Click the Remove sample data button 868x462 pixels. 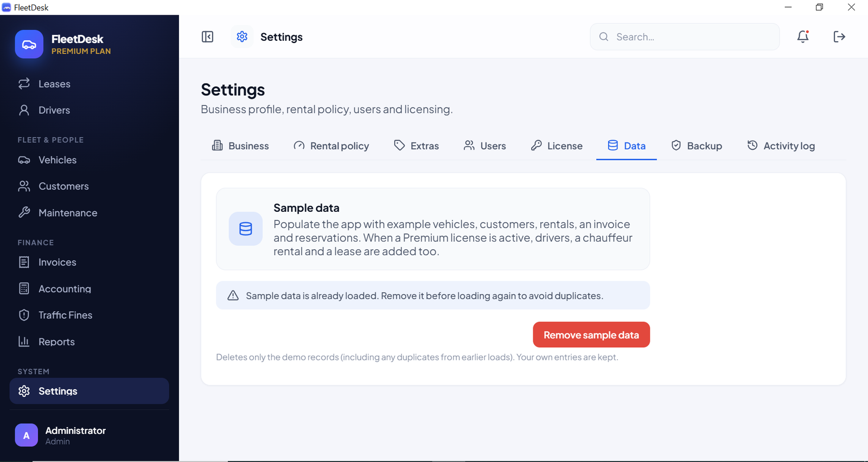pos(591,335)
